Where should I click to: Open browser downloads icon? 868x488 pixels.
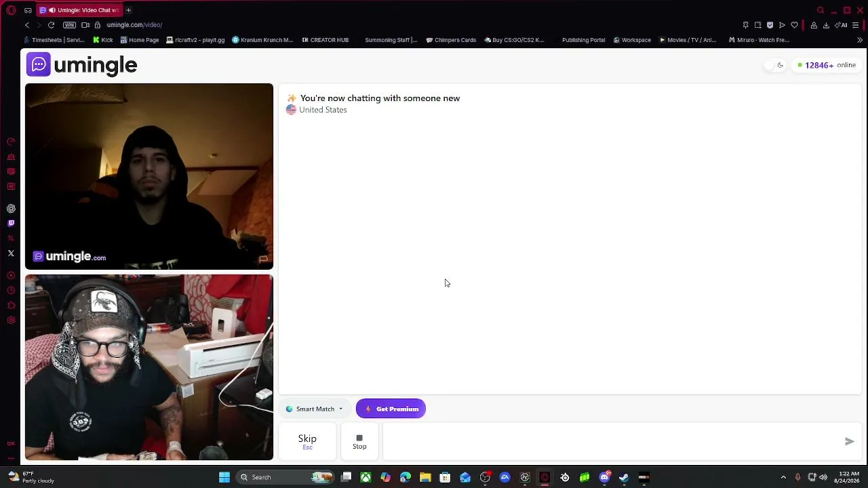(826, 25)
